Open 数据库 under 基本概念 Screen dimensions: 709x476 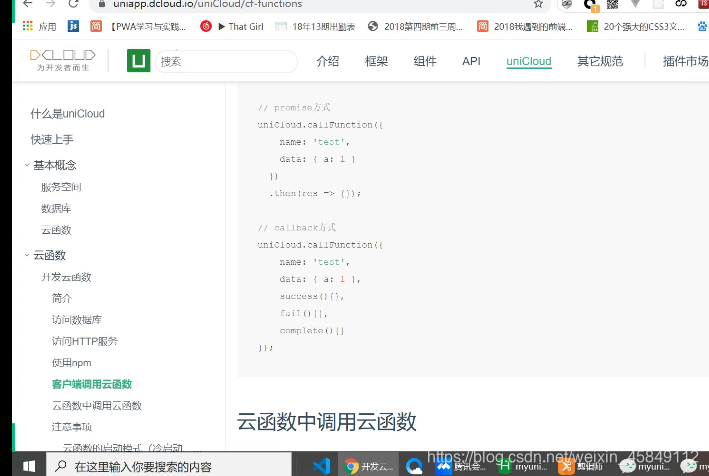click(56, 208)
